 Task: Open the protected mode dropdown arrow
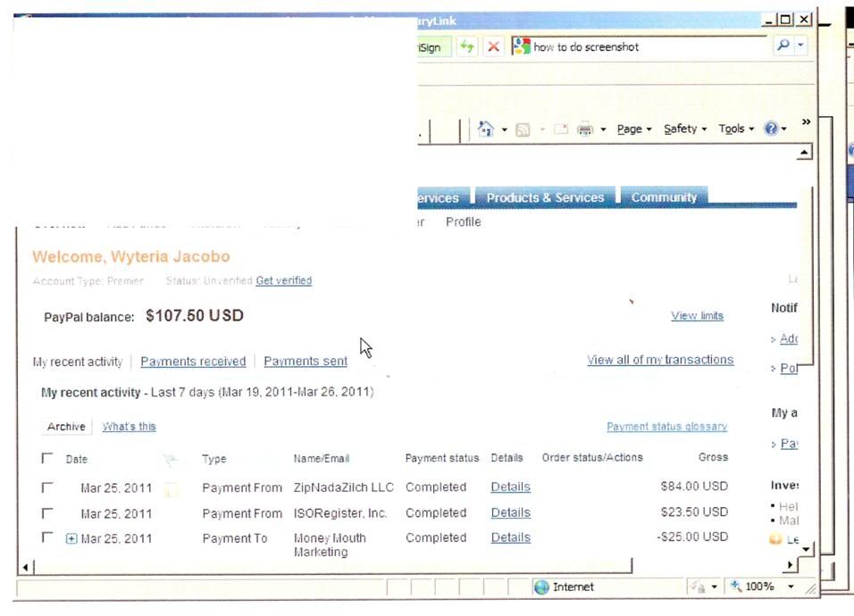click(x=714, y=587)
